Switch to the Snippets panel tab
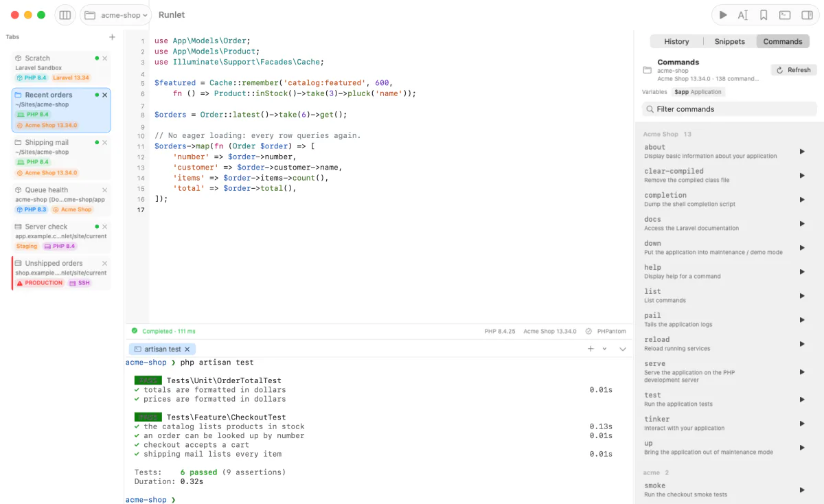 (729, 41)
